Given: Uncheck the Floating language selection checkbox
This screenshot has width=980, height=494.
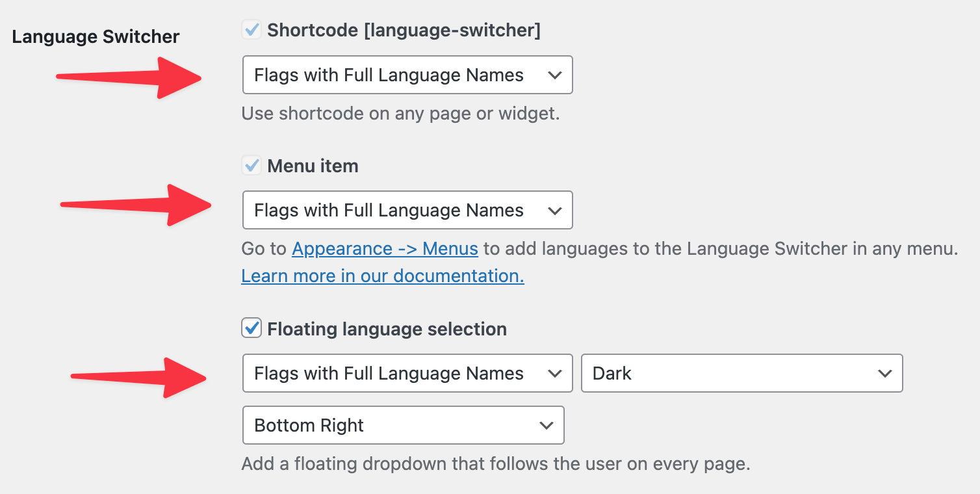Looking at the screenshot, I should click(251, 328).
